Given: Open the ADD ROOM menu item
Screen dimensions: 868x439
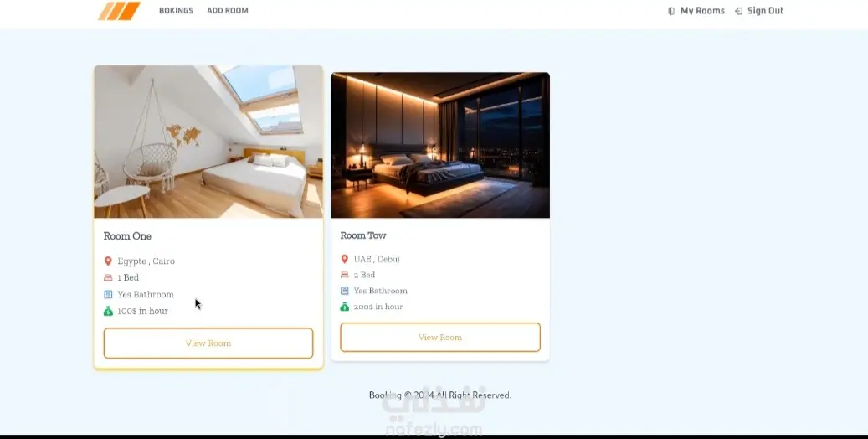Looking at the screenshot, I should tap(228, 11).
